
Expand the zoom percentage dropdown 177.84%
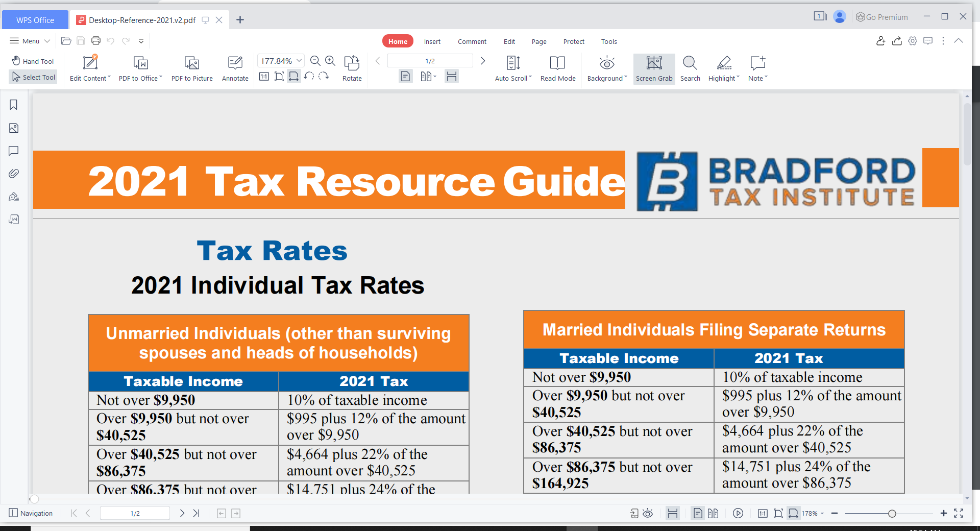[x=299, y=61]
